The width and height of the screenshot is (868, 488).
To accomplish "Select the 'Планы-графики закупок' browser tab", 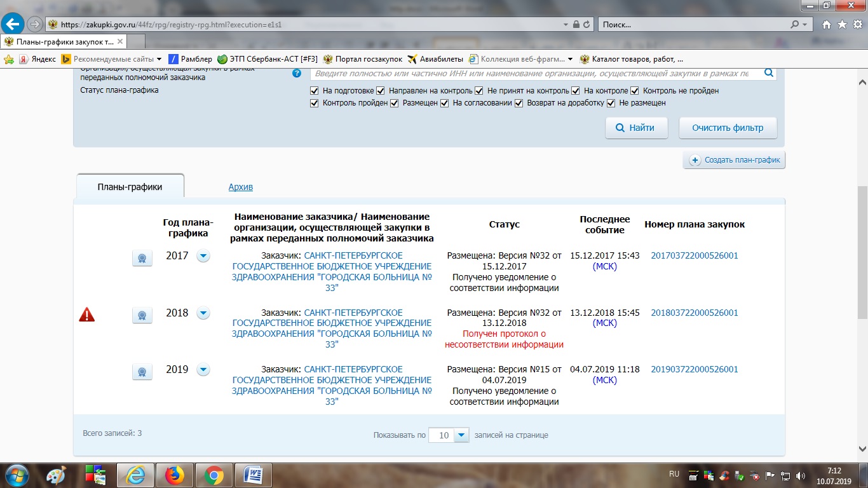I will tap(64, 42).
